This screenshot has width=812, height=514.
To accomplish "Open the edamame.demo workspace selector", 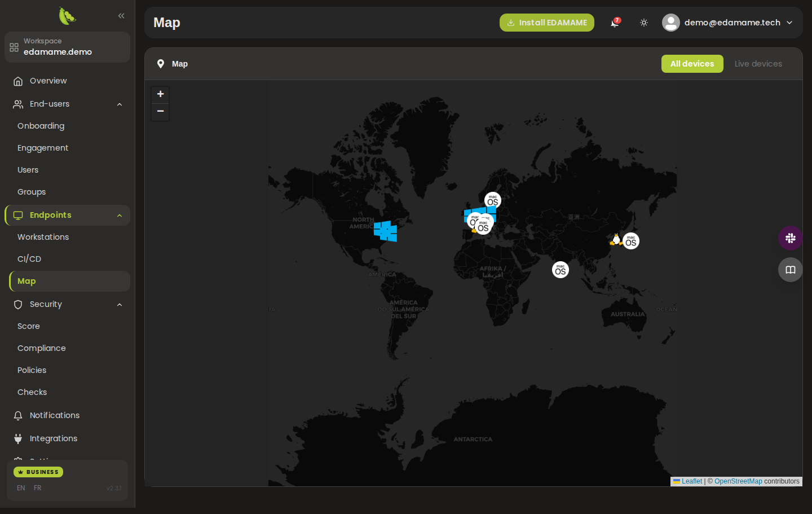I will coord(67,47).
